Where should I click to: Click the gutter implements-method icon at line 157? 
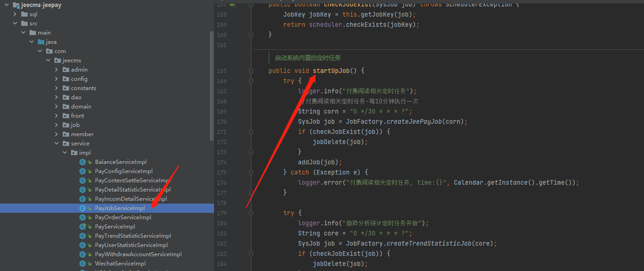tap(233, 4)
